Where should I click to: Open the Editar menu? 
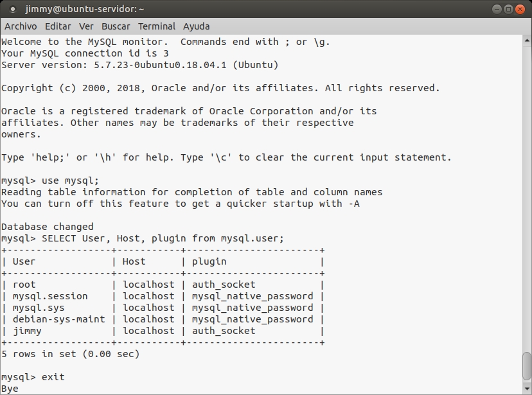tap(58, 26)
